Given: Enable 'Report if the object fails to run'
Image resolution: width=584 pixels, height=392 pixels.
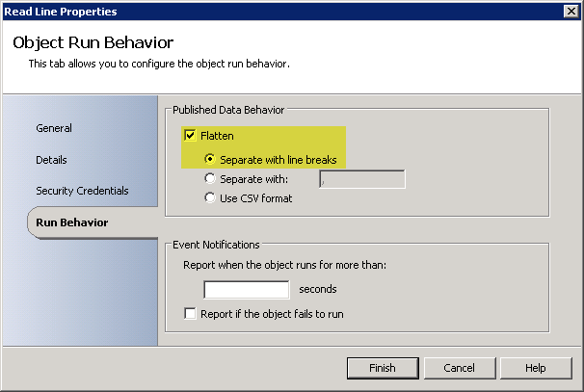Looking at the screenshot, I should [x=190, y=314].
